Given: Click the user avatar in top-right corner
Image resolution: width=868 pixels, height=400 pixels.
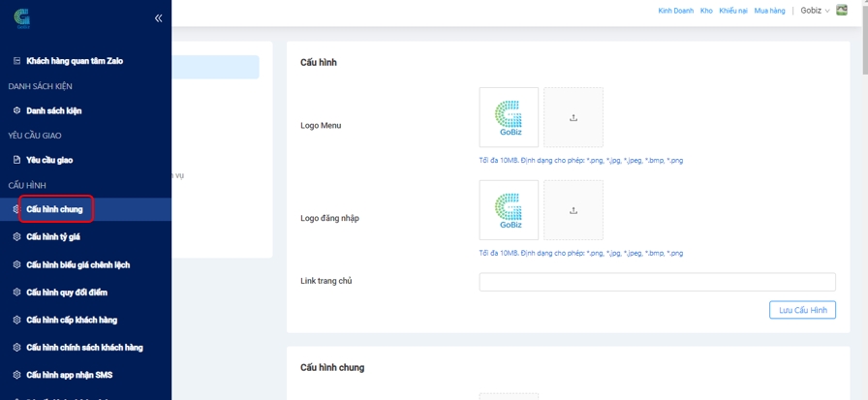Looking at the screenshot, I should (842, 11).
